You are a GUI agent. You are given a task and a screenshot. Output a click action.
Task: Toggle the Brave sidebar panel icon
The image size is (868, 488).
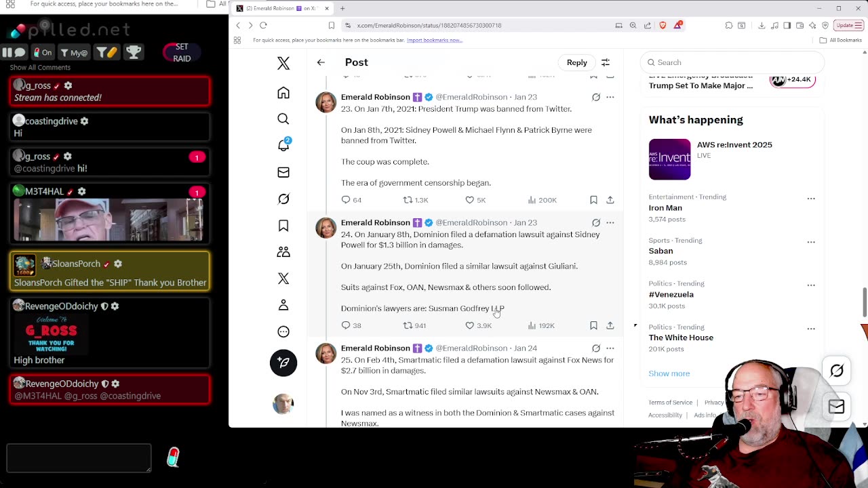(x=787, y=25)
